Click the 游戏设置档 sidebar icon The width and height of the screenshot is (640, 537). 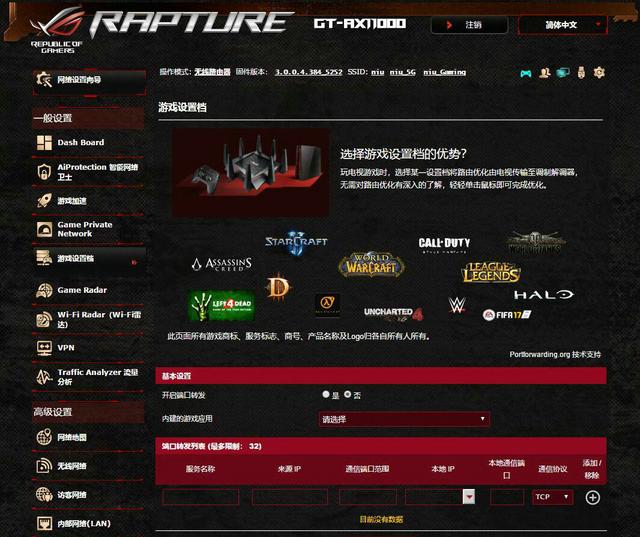coord(44,258)
